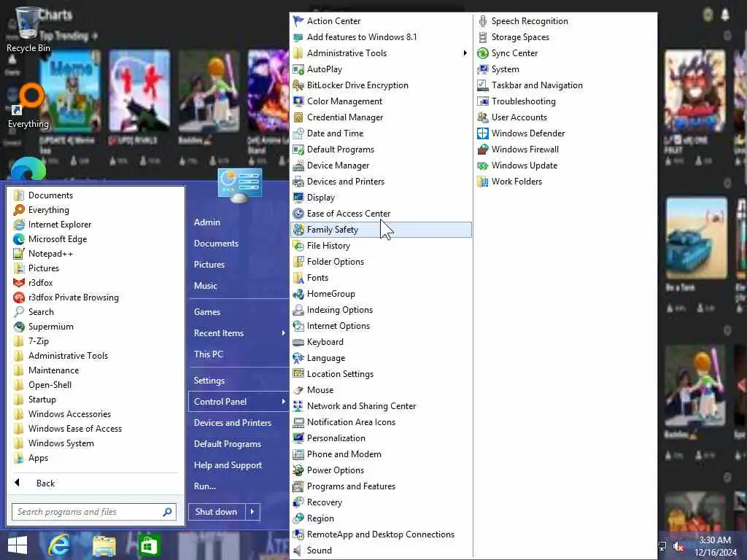Click the Notepad++ icon

point(19,254)
